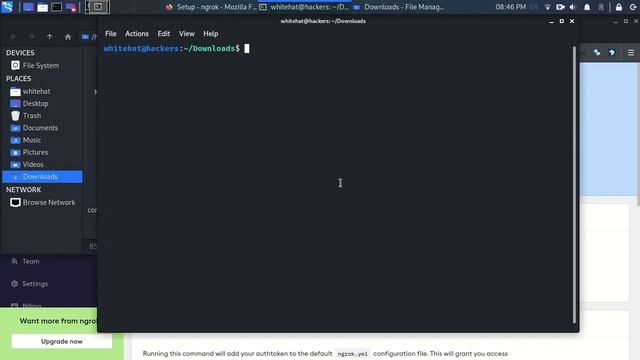This screenshot has height=360, width=640.
Task: Click the Firefox toolbar icon left of the menu button
Action: click(x=612, y=53)
